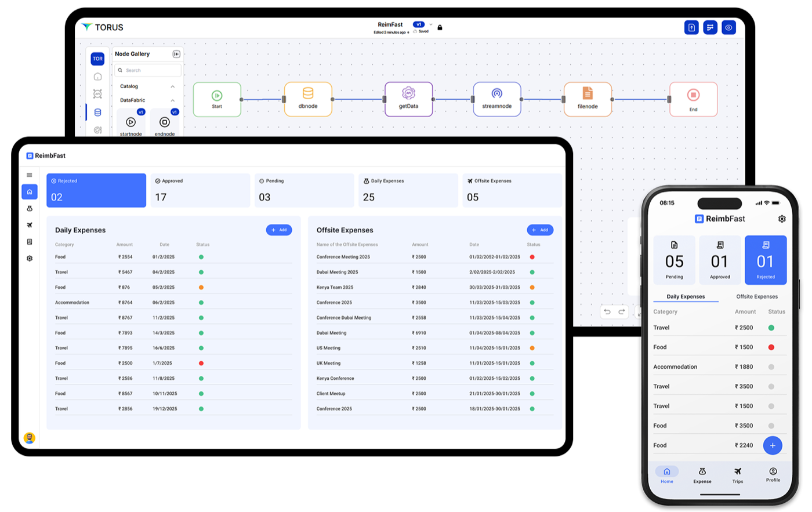The height and width of the screenshot is (512, 812).
Task: Open the v1 version dropdown arrow in Torus
Action: [x=431, y=24]
